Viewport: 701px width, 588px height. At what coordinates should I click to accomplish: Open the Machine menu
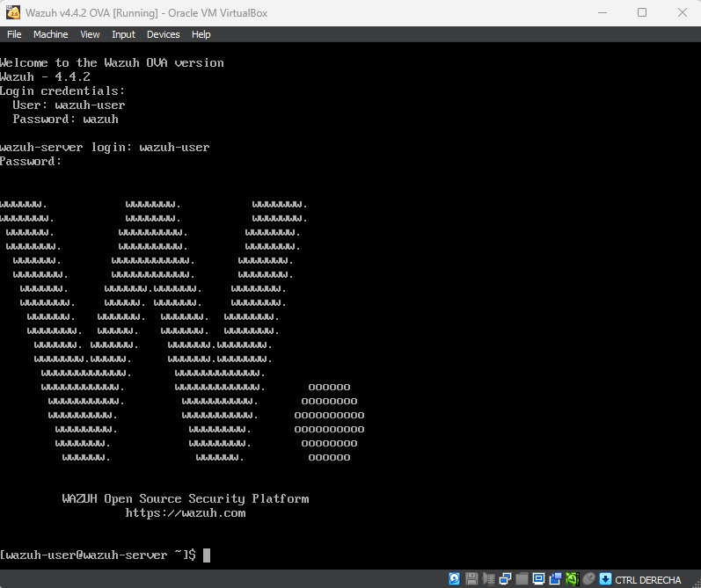[x=50, y=34]
